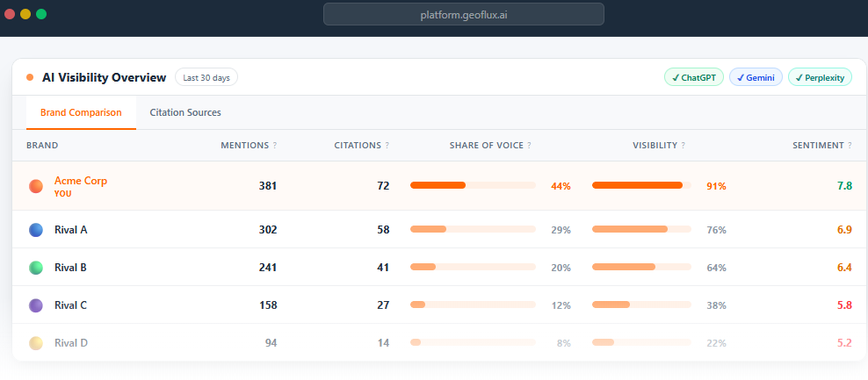Click the help icon beside Mentions header
Image resolution: width=868 pixels, height=380 pixels.
coord(275,146)
